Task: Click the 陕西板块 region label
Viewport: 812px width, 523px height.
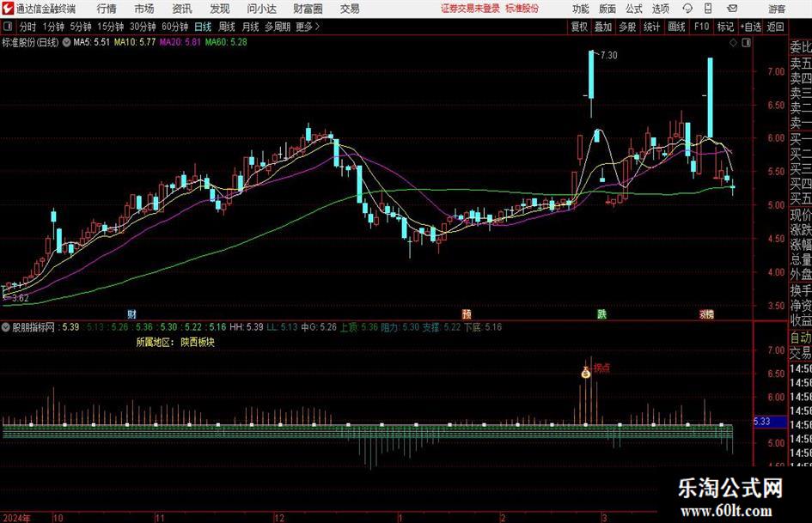Action: tap(198, 343)
